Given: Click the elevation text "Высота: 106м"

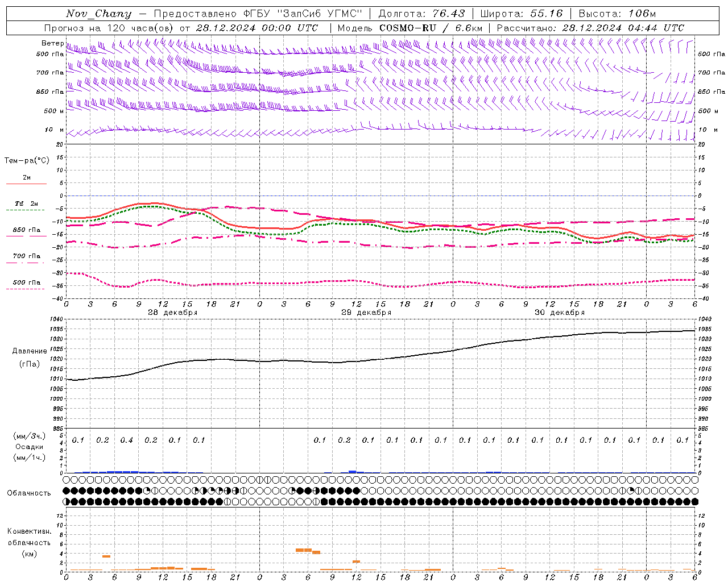Looking at the screenshot, I should tap(617, 14).
